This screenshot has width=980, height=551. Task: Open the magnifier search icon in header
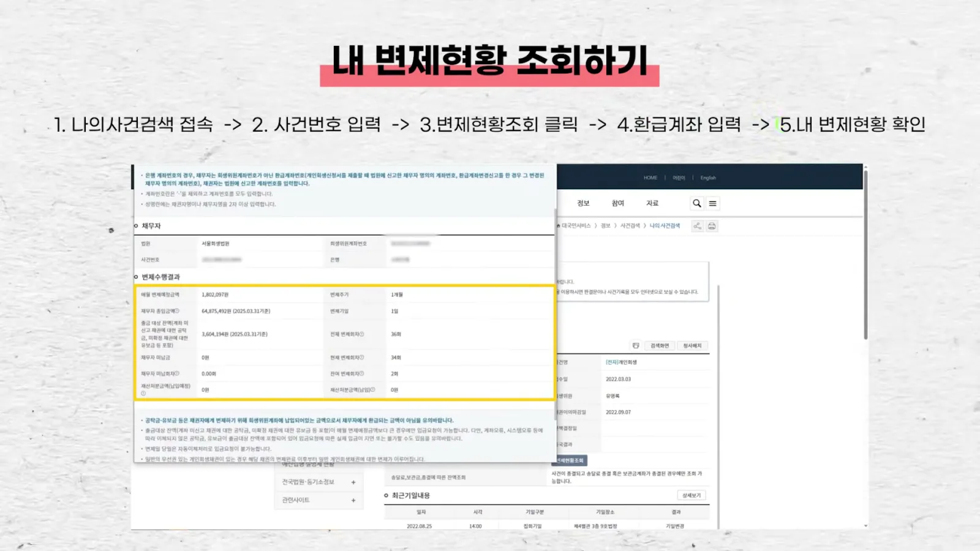pos(697,203)
